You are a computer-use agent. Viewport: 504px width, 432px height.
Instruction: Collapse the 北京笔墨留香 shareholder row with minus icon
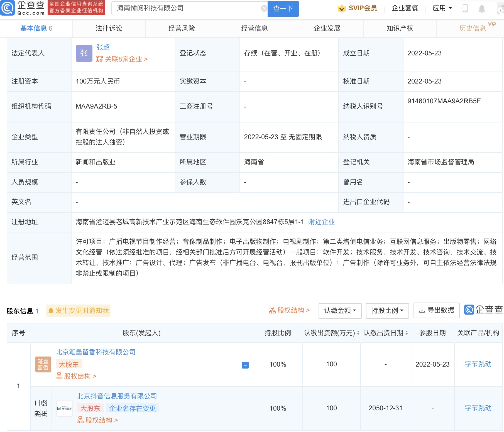click(x=245, y=365)
